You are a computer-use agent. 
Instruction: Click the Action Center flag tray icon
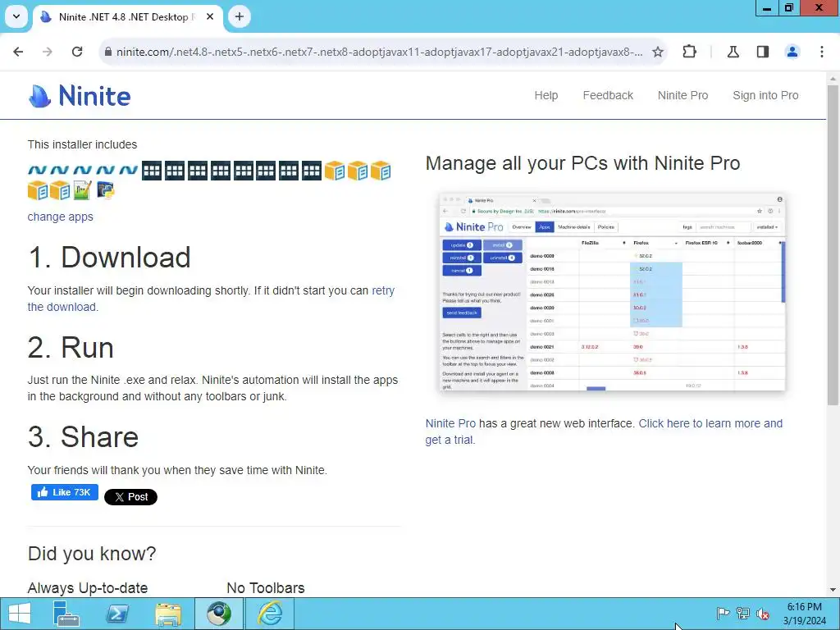(x=723, y=614)
